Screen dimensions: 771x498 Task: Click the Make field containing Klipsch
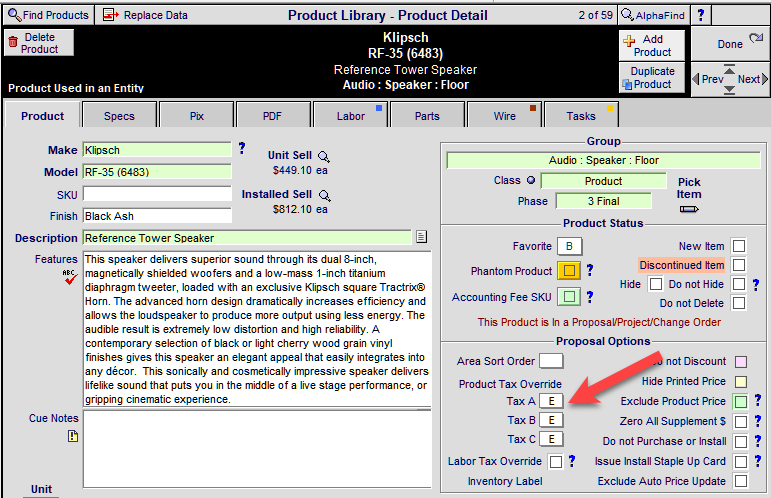coord(157,150)
